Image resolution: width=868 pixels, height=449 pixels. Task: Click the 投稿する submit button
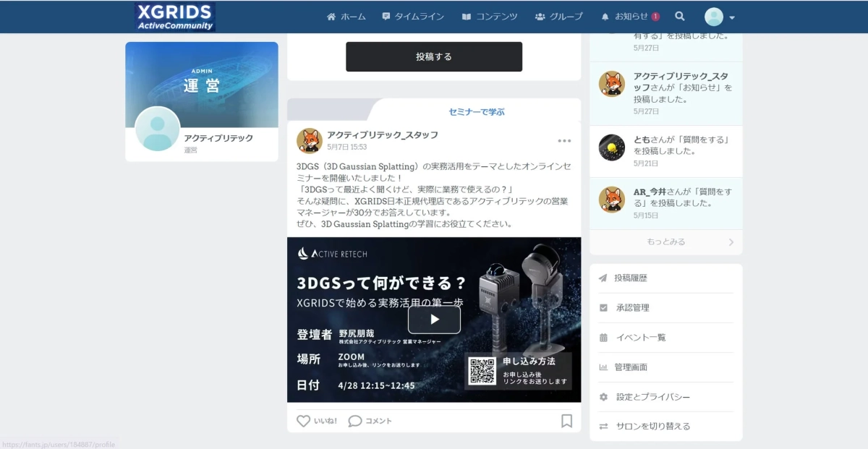coord(434,56)
